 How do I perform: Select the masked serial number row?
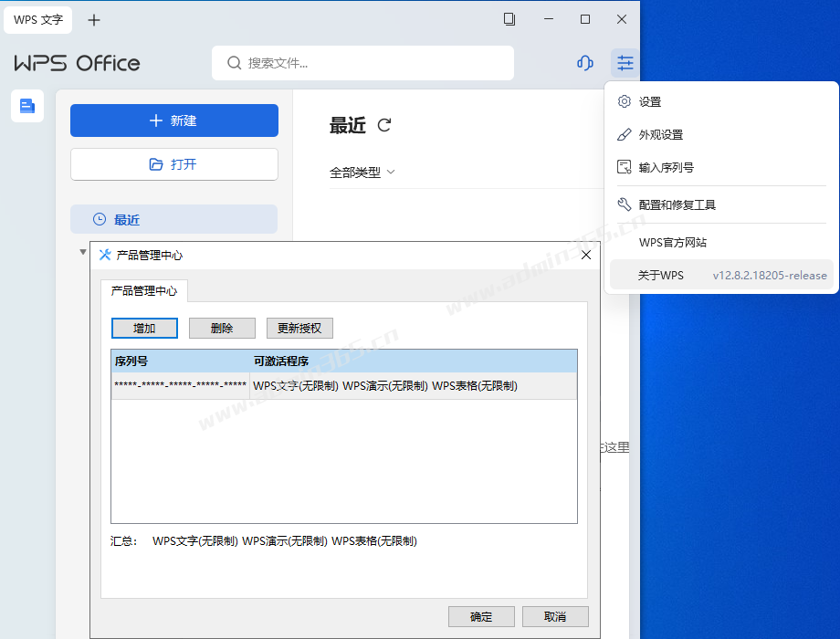pos(344,385)
